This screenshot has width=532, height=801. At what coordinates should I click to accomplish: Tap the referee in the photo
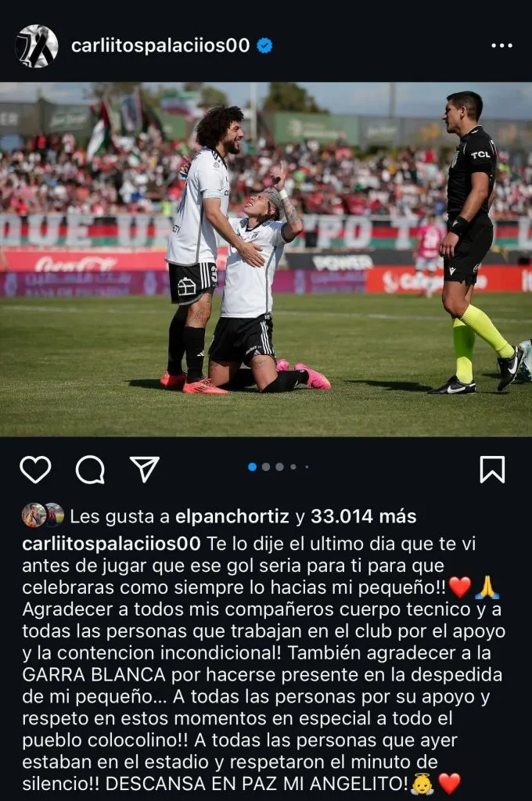coord(473,242)
